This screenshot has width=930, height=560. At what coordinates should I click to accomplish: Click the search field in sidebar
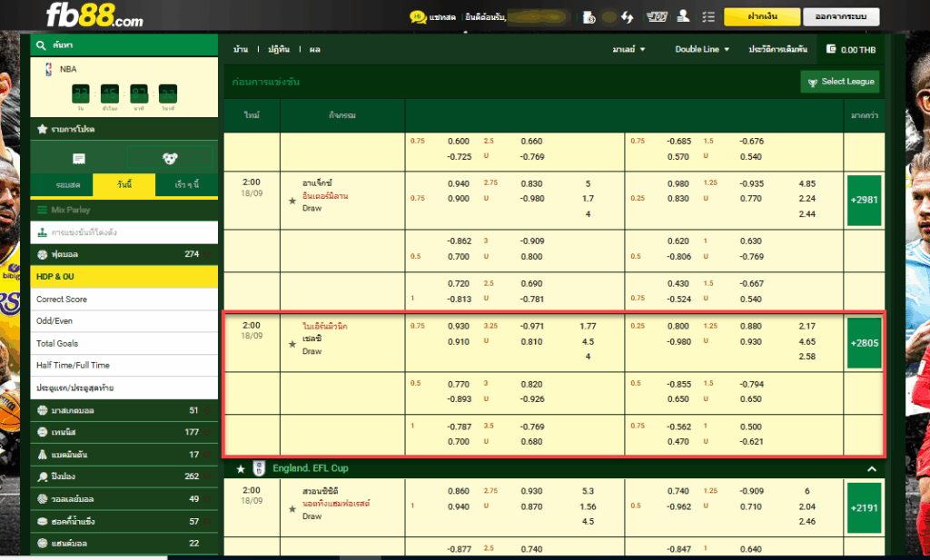point(124,45)
